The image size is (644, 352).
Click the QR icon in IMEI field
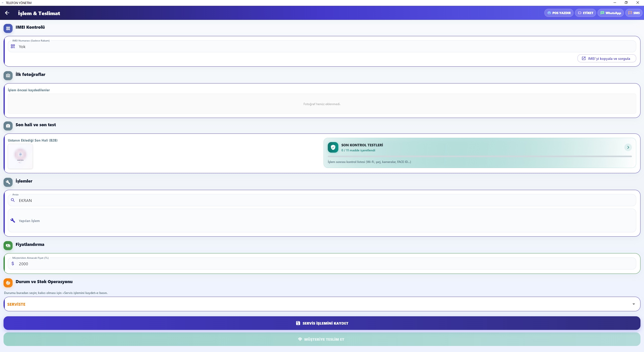coord(13,46)
